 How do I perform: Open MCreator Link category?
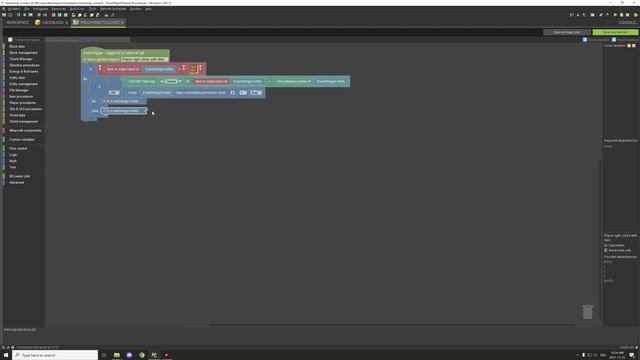(20, 176)
